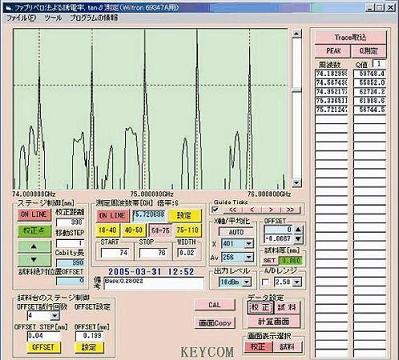Increase OFFSET with the up spinner arrow
Screen dimensions: 399x360
(298, 230)
